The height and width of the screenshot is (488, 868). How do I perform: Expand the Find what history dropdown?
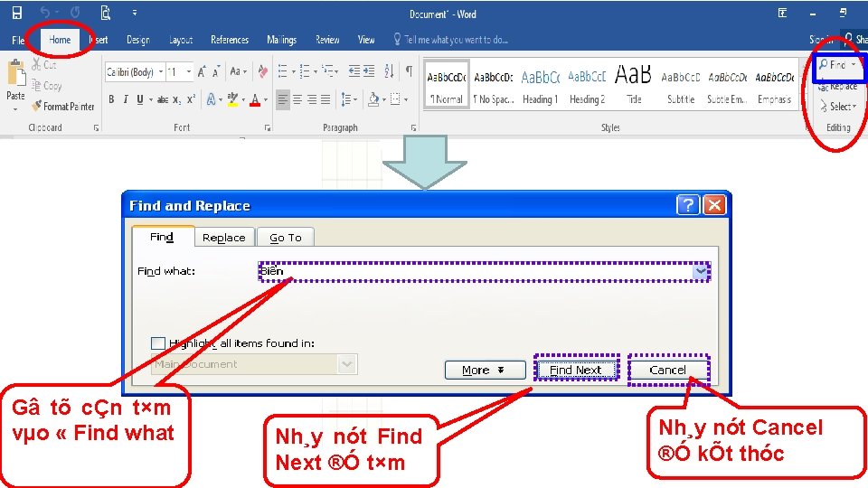coord(701,272)
